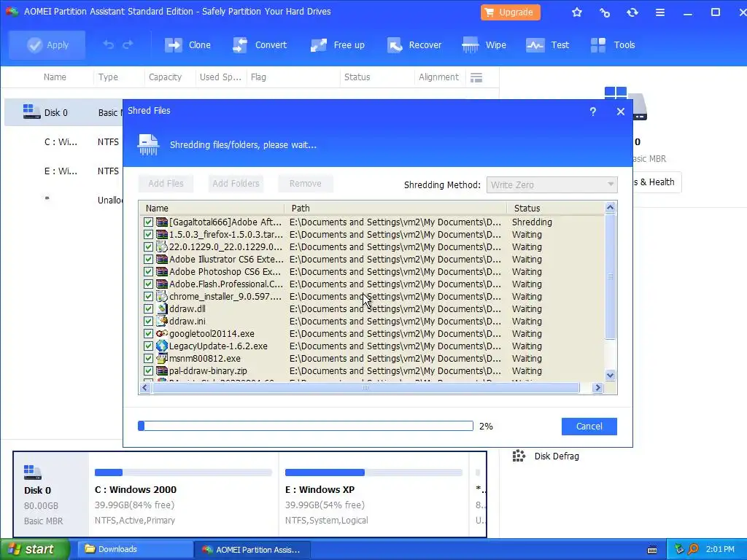Click the Undo arrow in toolbar
The height and width of the screenshot is (560, 747).
(109, 44)
